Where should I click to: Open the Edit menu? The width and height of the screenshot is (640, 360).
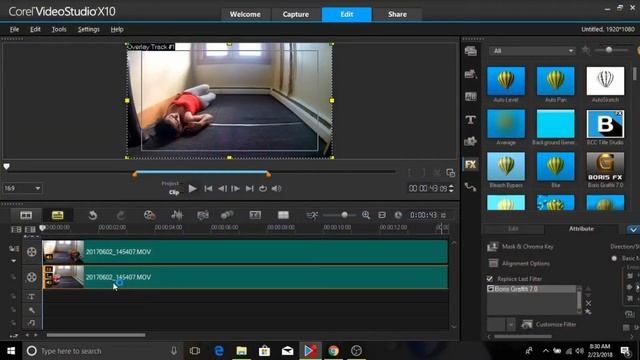pos(35,29)
